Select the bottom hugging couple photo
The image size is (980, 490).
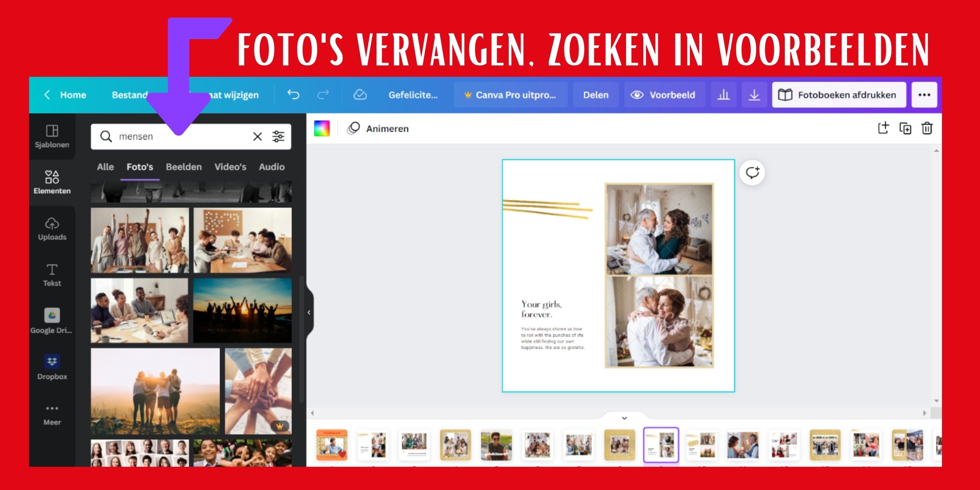659,322
